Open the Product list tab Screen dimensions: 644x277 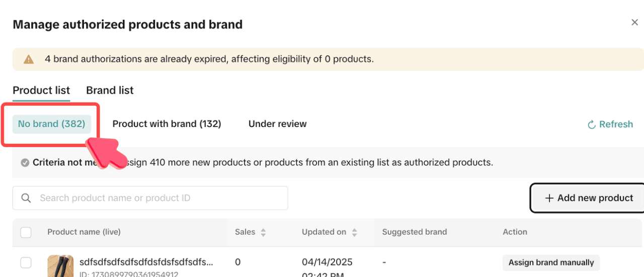(41, 91)
